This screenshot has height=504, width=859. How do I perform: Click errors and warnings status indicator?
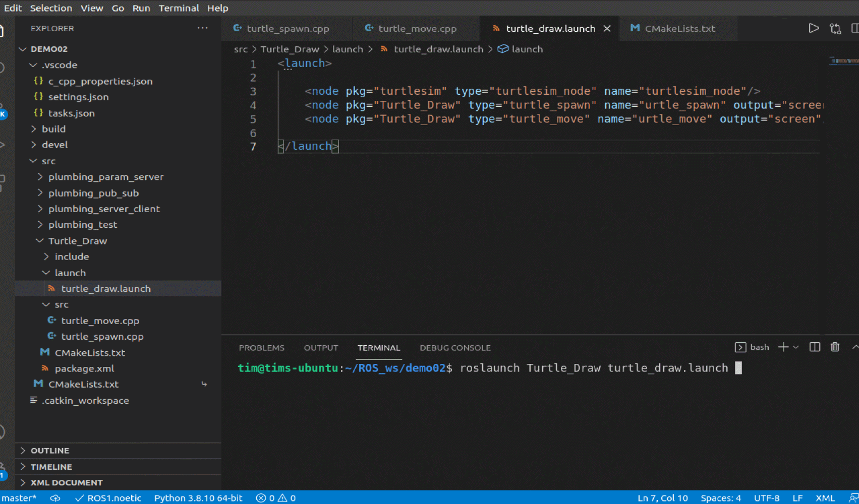(x=276, y=498)
